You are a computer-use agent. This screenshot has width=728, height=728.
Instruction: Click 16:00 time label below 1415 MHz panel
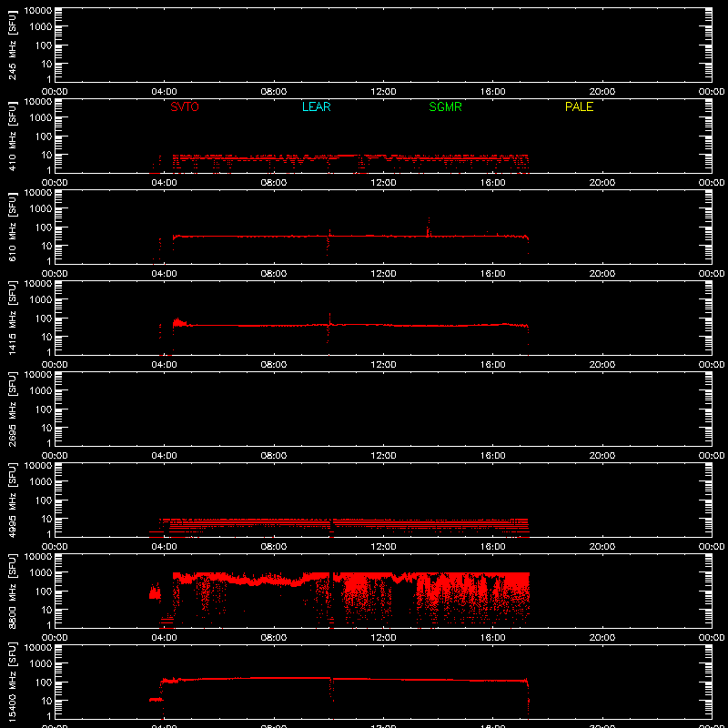(492, 365)
